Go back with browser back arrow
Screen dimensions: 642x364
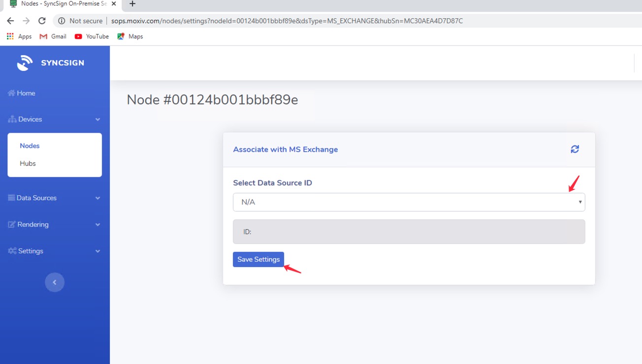[10, 21]
